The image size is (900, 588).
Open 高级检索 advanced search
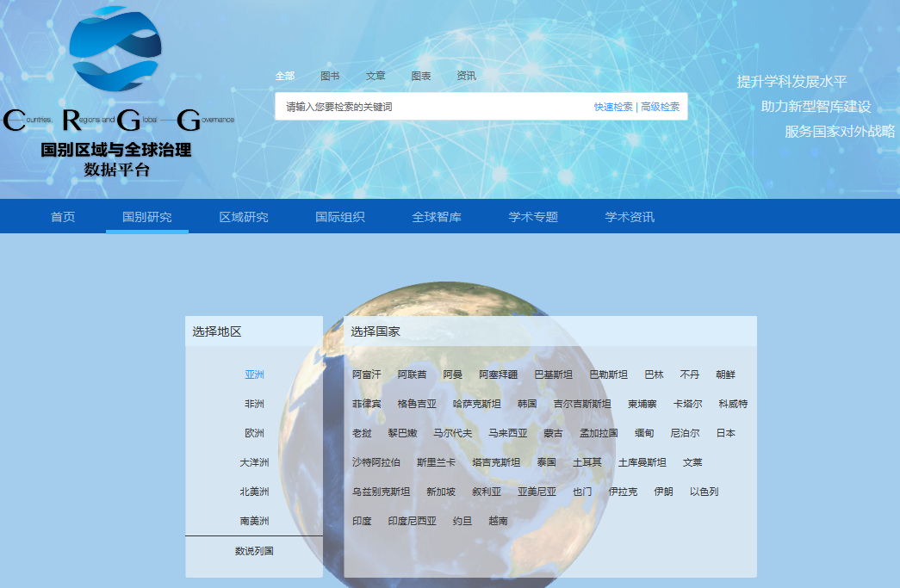660,107
